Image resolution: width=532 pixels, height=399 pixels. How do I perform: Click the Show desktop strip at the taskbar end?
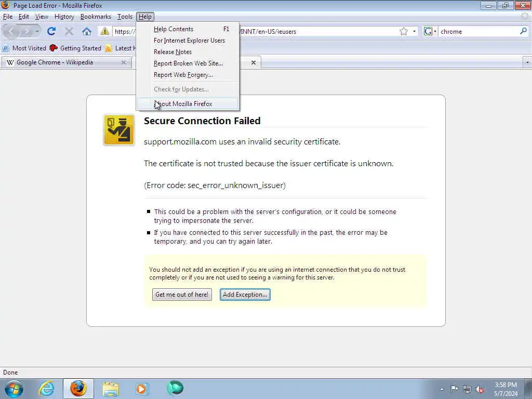(x=528, y=389)
